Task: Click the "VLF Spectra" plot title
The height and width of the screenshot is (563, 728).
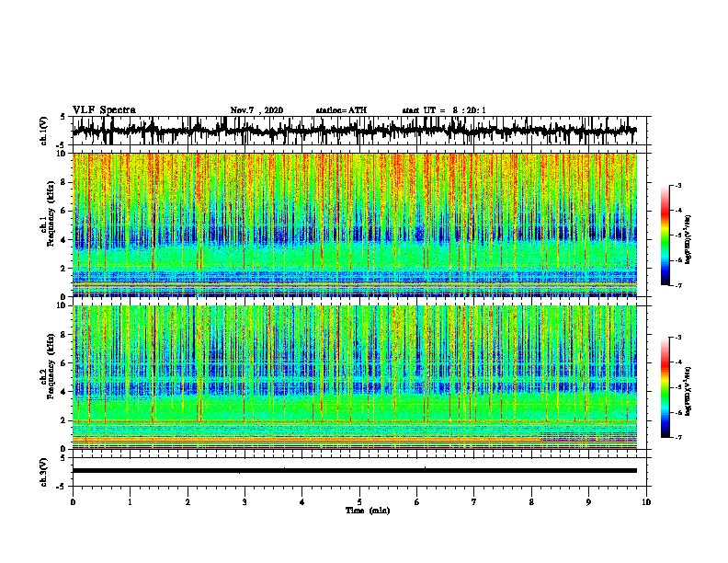Action: (x=104, y=110)
